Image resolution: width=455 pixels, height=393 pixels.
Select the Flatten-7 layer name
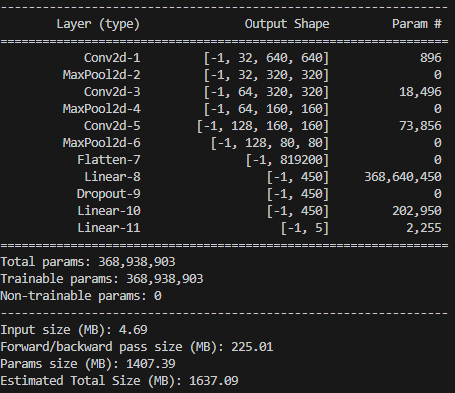[x=109, y=160]
